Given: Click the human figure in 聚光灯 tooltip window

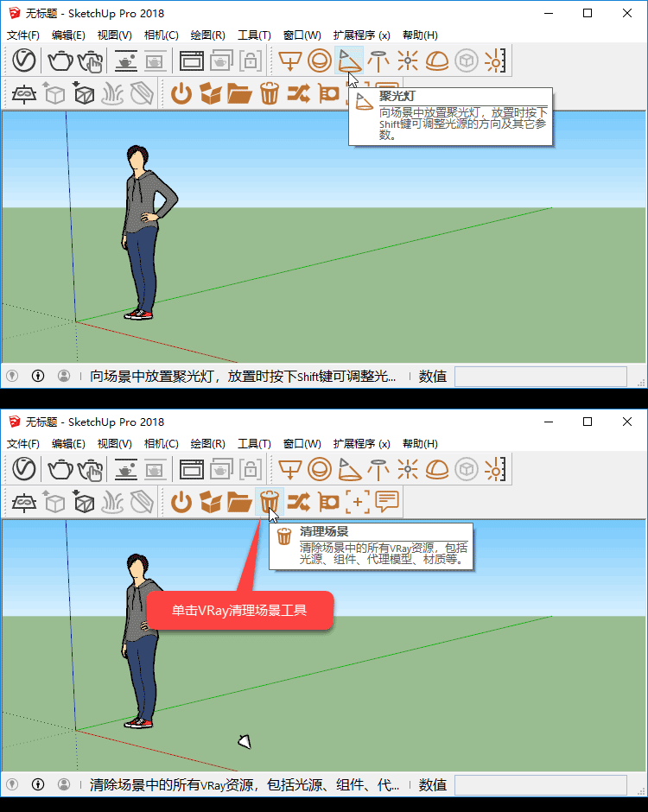Looking at the screenshot, I should pos(143,233).
